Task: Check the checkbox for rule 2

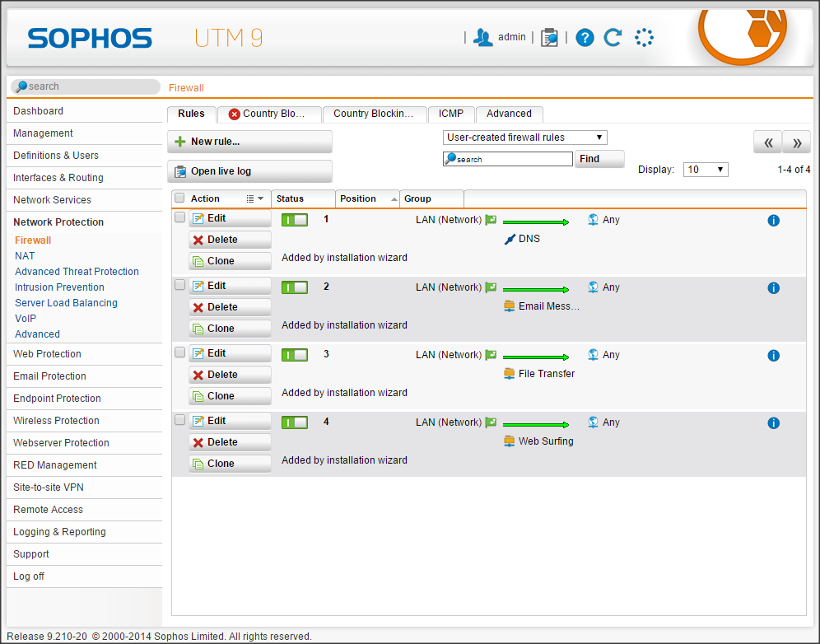Action: pos(179,285)
